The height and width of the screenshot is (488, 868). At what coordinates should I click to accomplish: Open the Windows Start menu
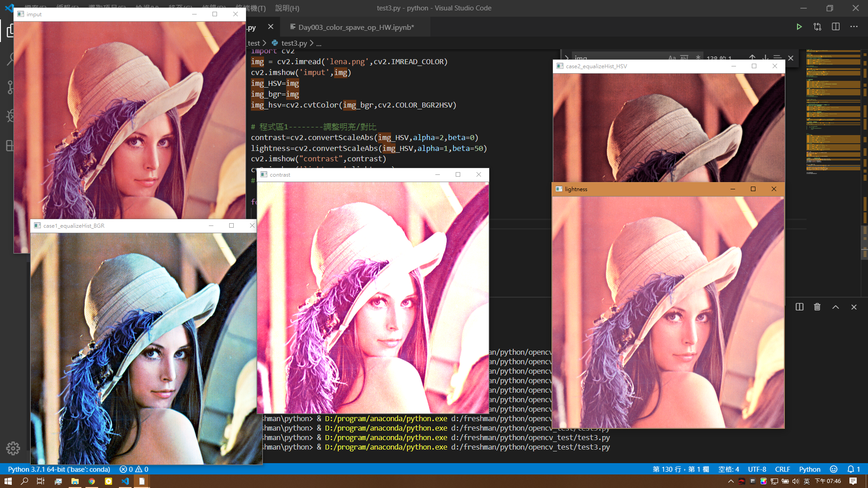[x=8, y=481]
